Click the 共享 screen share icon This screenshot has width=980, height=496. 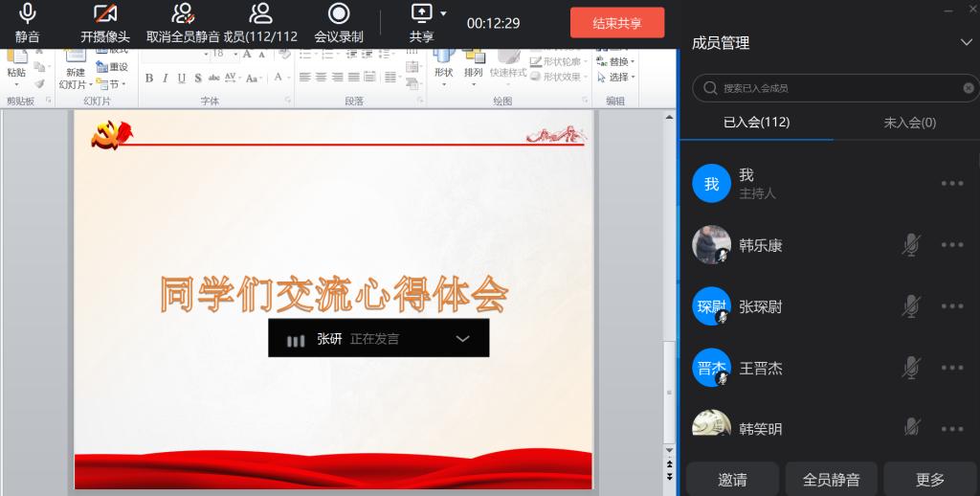(421, 13)
